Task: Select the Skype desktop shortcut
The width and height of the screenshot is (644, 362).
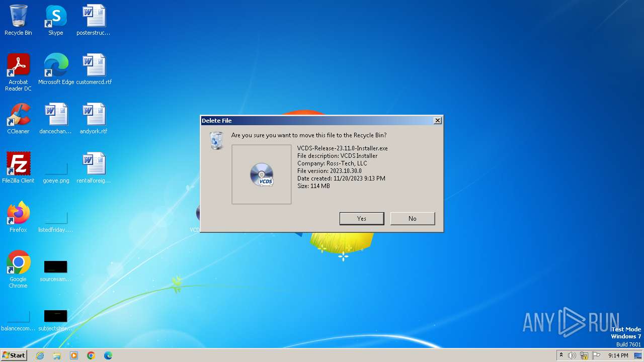Action: pos(56,21)
